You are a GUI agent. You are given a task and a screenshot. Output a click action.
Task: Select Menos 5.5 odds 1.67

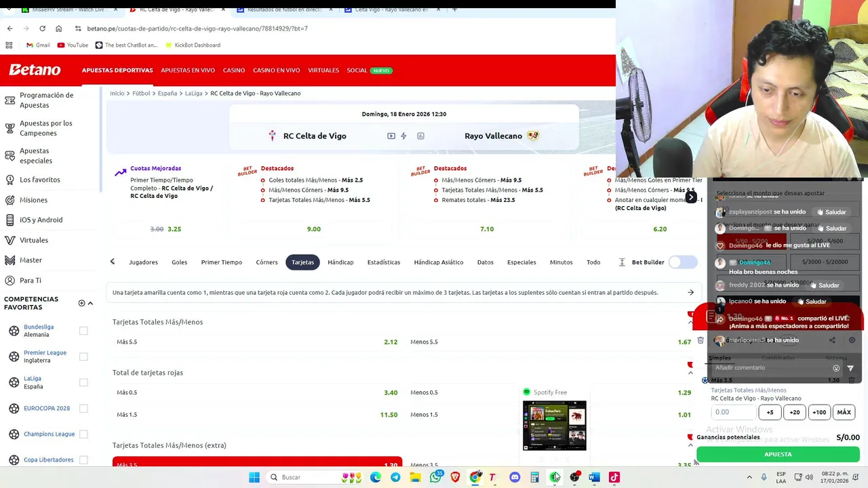click(x=550, y=342)
